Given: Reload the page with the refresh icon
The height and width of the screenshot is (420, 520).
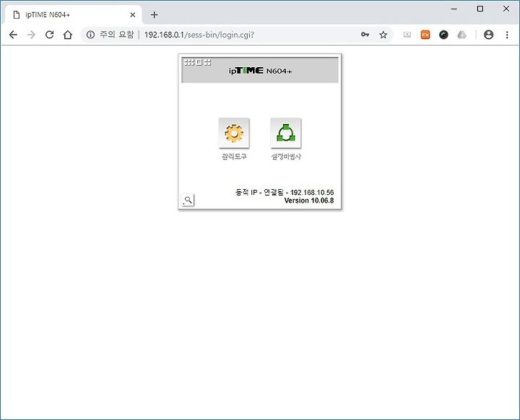Looking at the screenshot, I should click(49, 35).
